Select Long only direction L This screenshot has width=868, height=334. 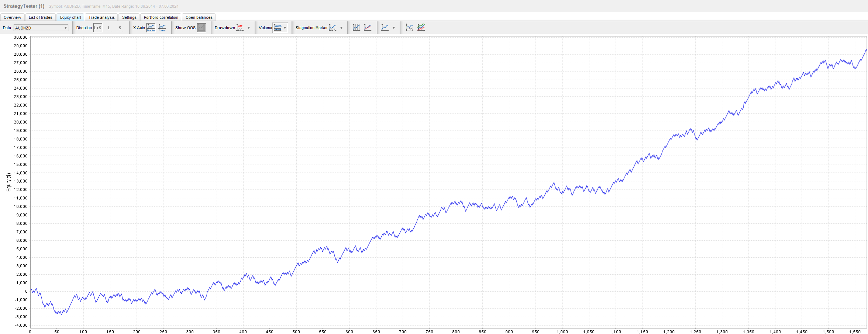(x=109, y=28)
